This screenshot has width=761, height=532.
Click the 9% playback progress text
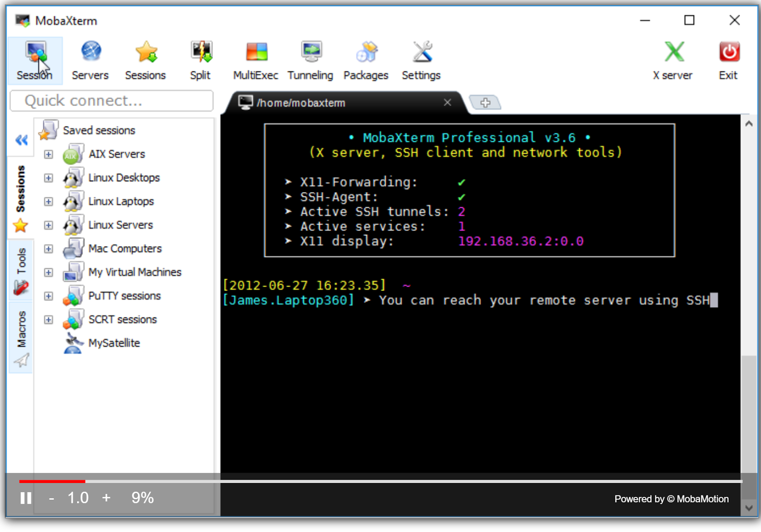(x=143, y=498)
